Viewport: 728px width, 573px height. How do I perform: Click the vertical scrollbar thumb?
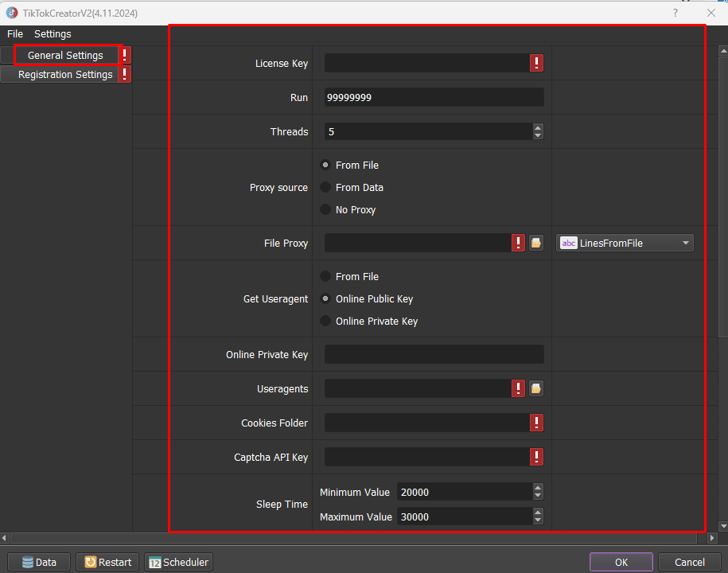723,196
